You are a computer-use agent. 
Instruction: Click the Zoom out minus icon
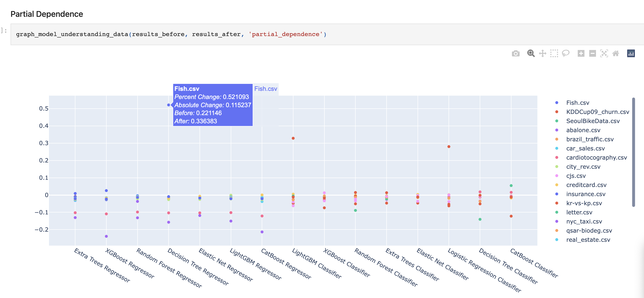593,54
